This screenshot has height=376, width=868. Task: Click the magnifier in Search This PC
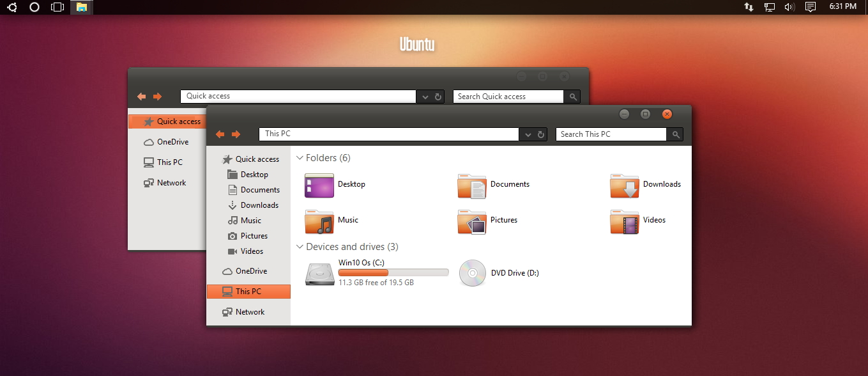point(675,134)
